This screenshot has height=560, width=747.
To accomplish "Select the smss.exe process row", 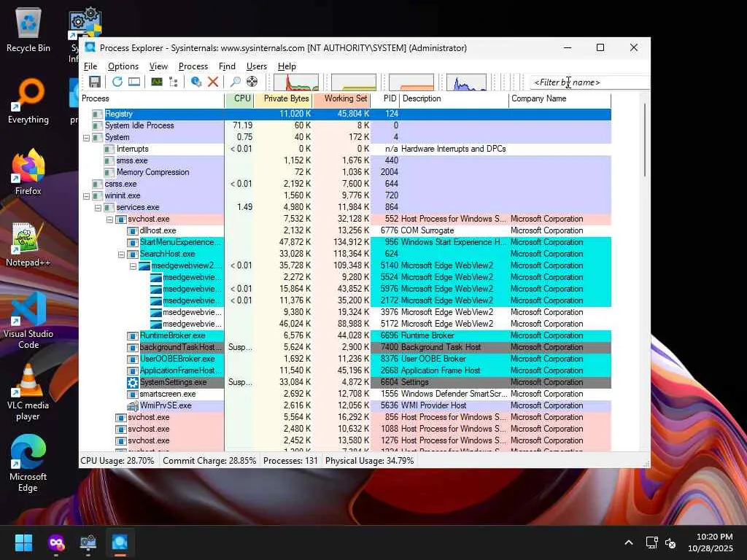I will [346, 160].
